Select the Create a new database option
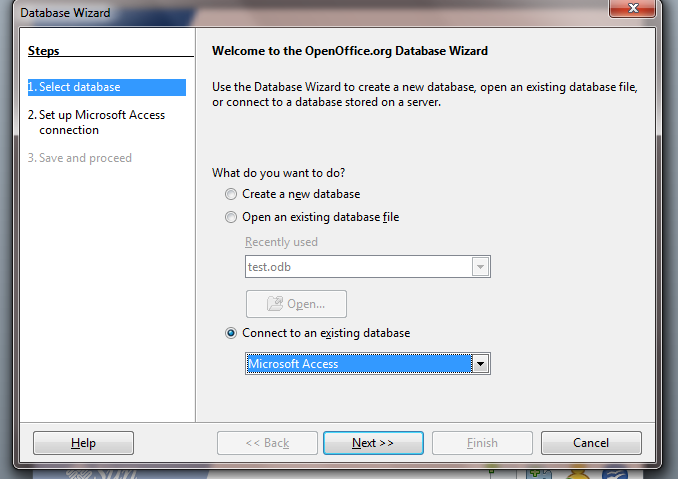This screenshot has height=479, width=678. (232, 194)
